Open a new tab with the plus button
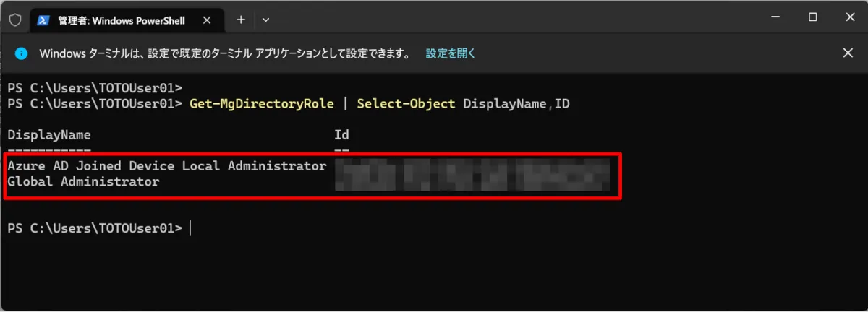Screen dimensions: 868x312 pyautogui.click(x=241, y=19)
